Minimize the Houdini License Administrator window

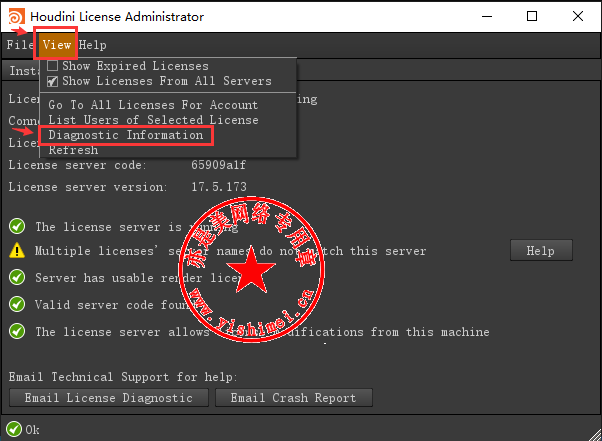[487, 17]
